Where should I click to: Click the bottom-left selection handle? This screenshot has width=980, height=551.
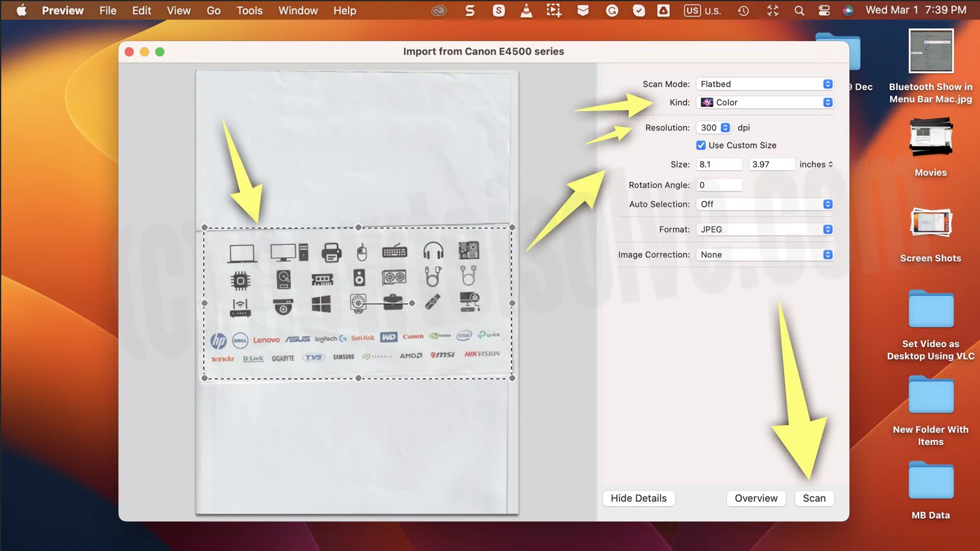tap(204, 378)
